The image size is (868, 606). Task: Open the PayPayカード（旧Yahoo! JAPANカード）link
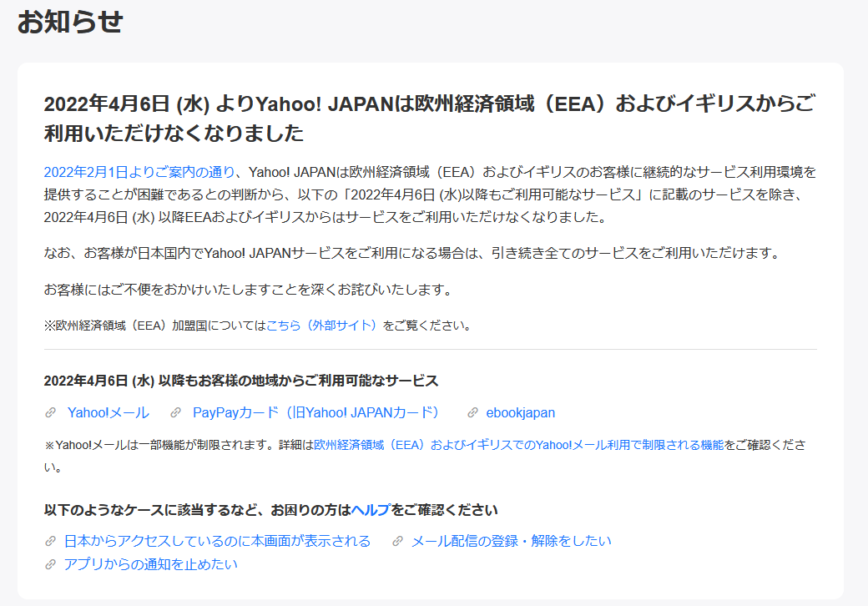pyautogui.click(x=316, y=413)
